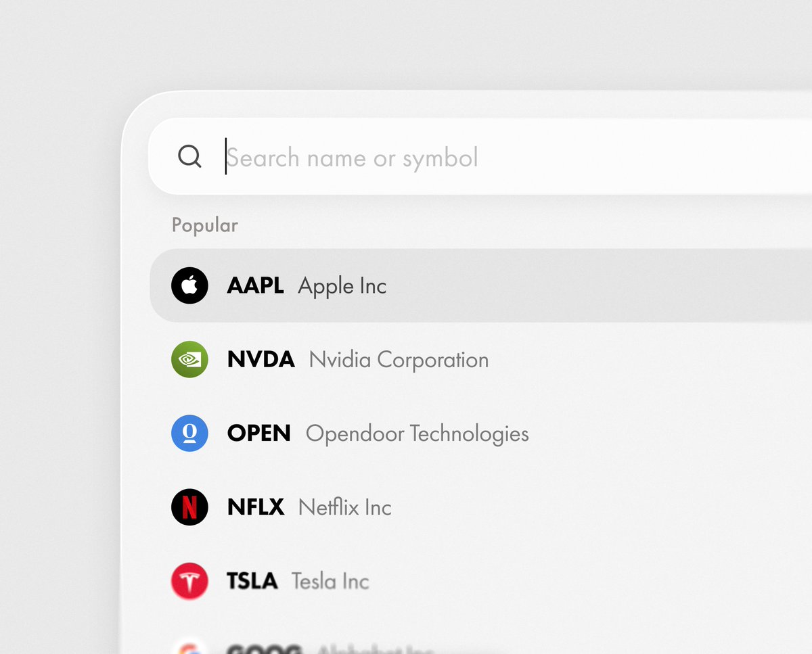Viewport: 812px width, 654px height.
Task: Open the Opendoor Technologies company name
Action: [418, 434]
